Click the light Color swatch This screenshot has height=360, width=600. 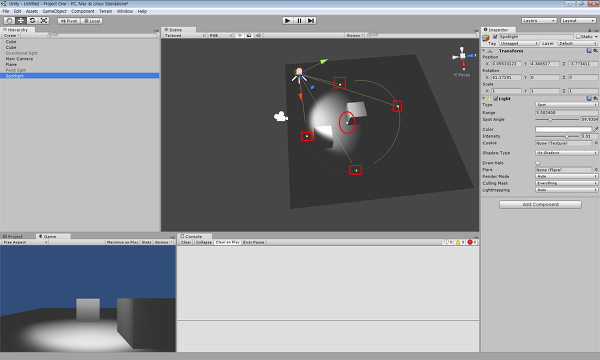point(563,130)
